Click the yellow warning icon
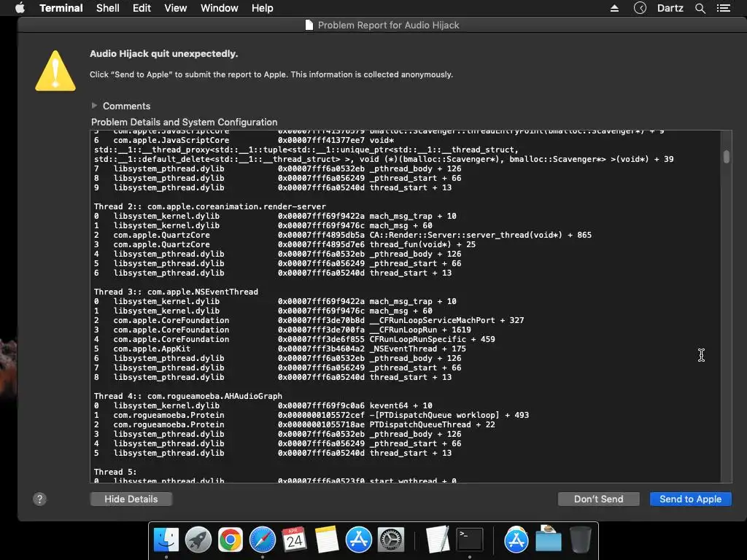This screenshot has width=747, height=560. (55, 71)
